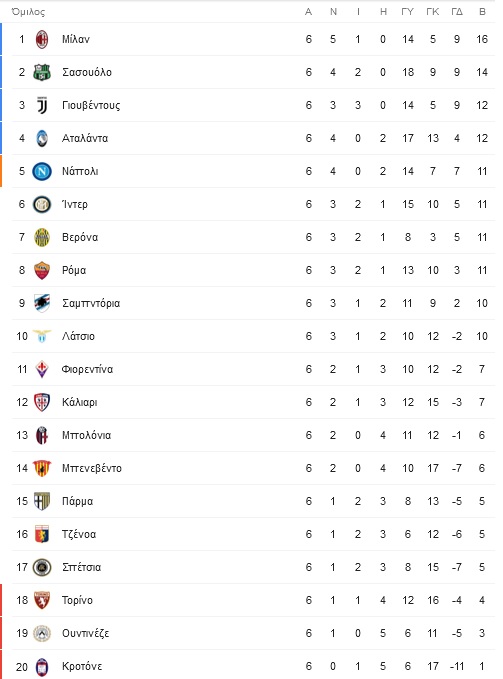Open the Ίντερ crest icon
This screenshot has height=679, width=503.
(42, 204)
